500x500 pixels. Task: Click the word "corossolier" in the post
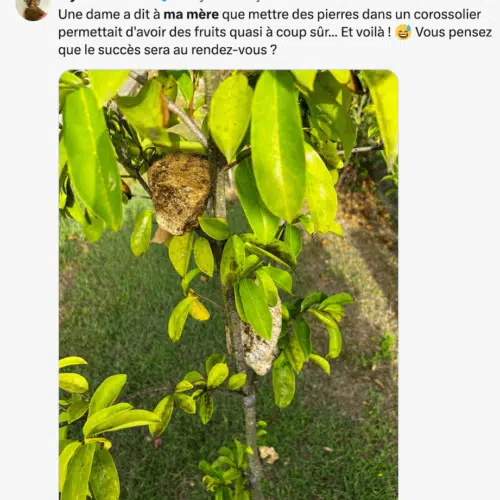pos(447,15)
